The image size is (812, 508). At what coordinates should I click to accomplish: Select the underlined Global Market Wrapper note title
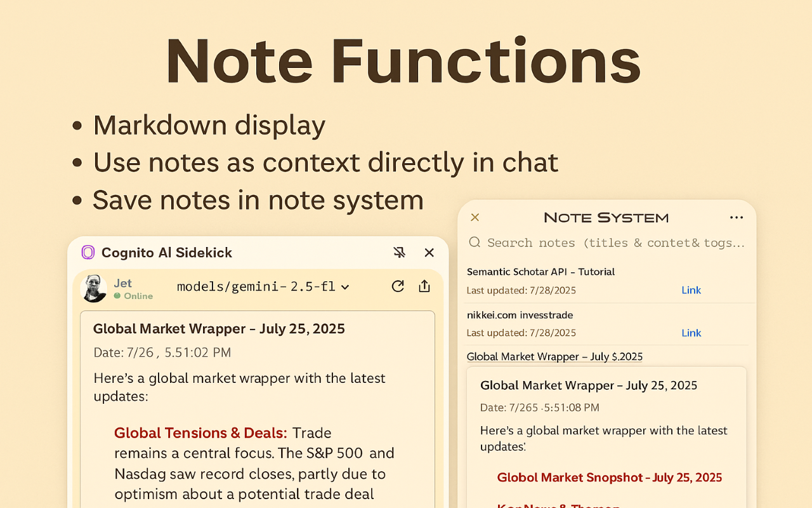pyautogui.click(x=554, y=357)
